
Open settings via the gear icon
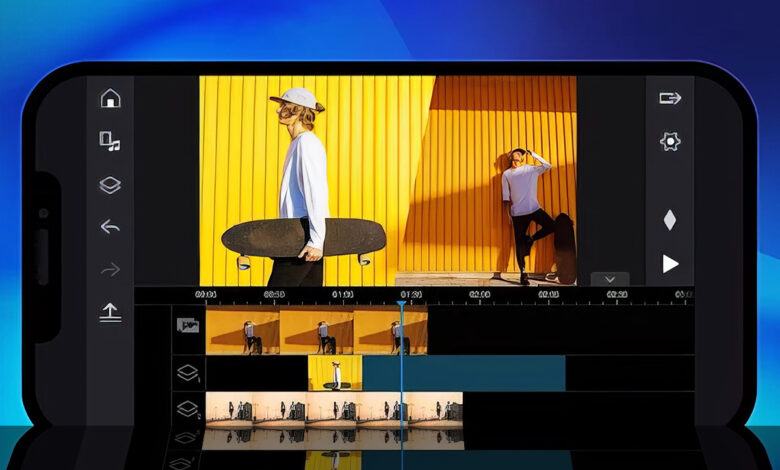[x=670, y=141]
